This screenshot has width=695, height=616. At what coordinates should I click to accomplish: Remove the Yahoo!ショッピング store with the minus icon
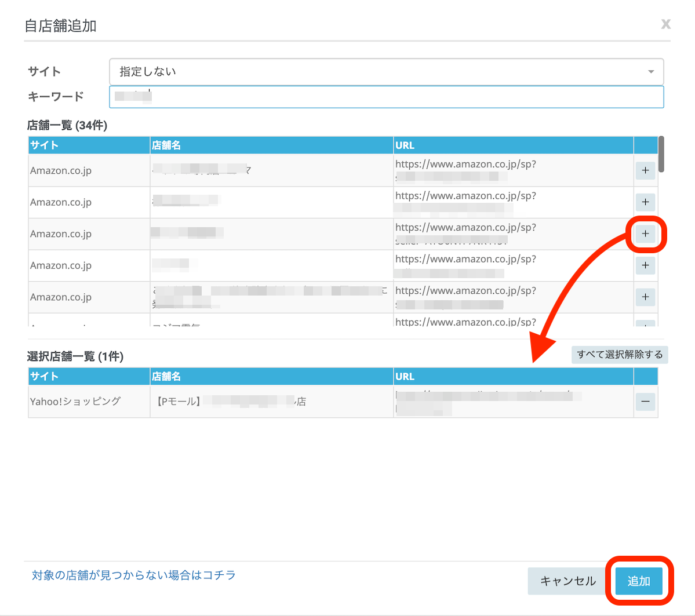[645, 402]
